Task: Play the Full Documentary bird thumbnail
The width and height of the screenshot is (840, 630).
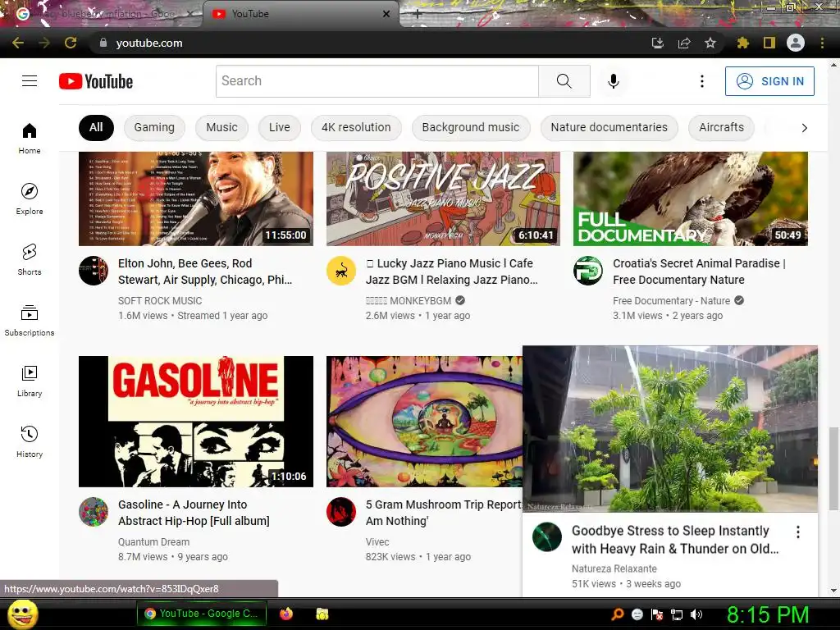Action: [x=691, y=199]
